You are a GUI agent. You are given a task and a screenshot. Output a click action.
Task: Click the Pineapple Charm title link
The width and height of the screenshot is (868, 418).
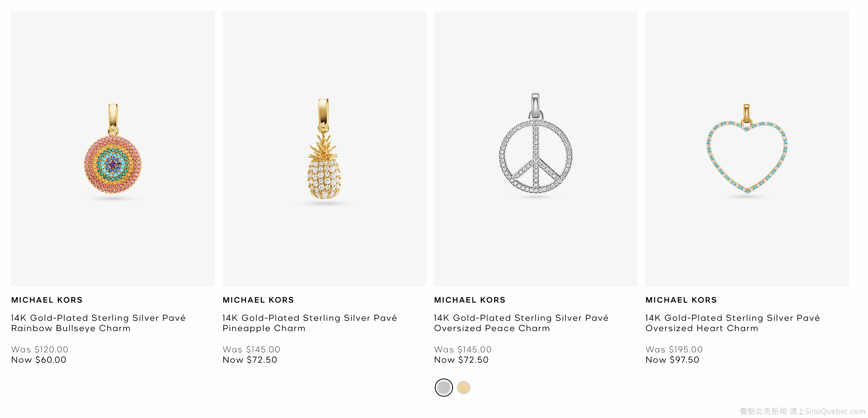(x=309, y=323)
